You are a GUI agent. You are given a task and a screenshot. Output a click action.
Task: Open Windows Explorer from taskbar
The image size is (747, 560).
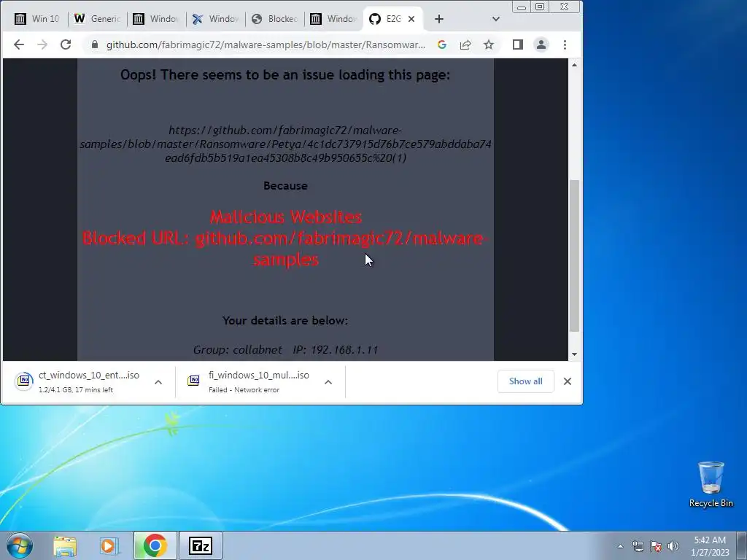65,545
